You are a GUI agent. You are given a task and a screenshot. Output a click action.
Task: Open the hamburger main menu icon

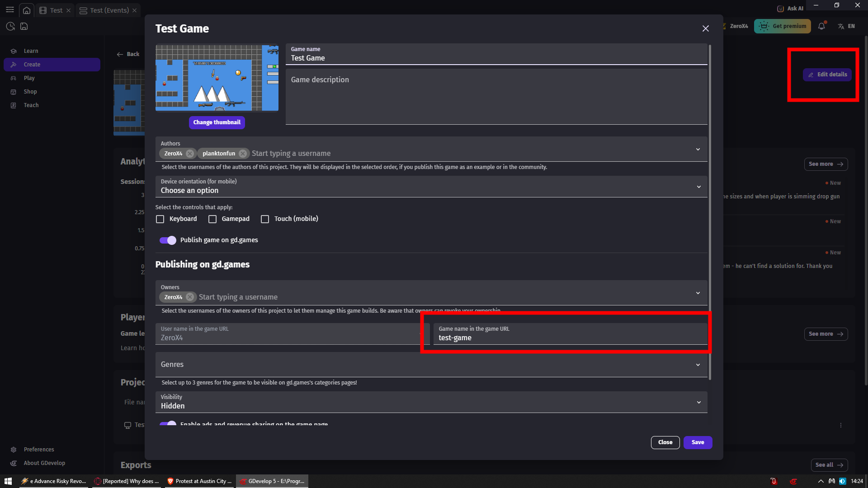(9, 9)
